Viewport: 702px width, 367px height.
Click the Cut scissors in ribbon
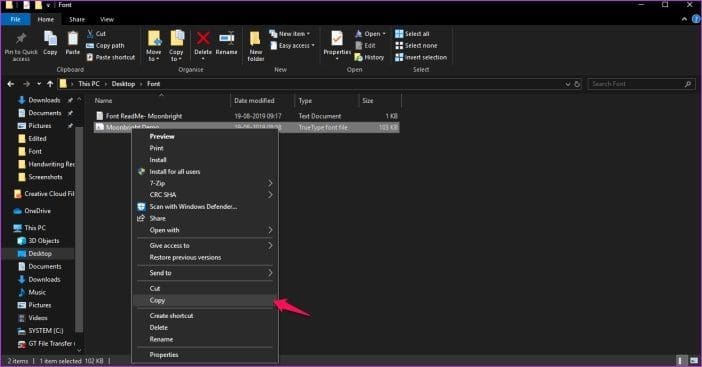click(x=90, y=34)
